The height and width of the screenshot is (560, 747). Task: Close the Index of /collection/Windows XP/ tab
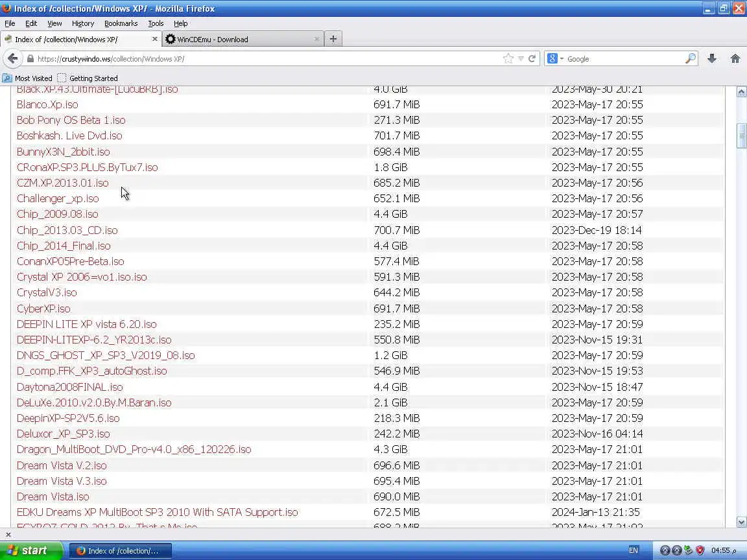(154, 39)
